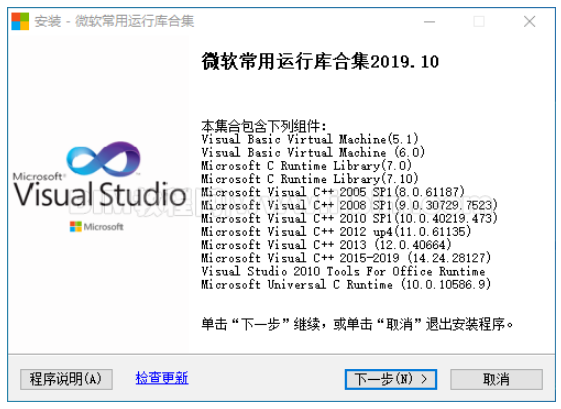Click line Microsoft C Runtime Library(7.10)
Screen dimensions: 561x409
(x=309, y=179)
